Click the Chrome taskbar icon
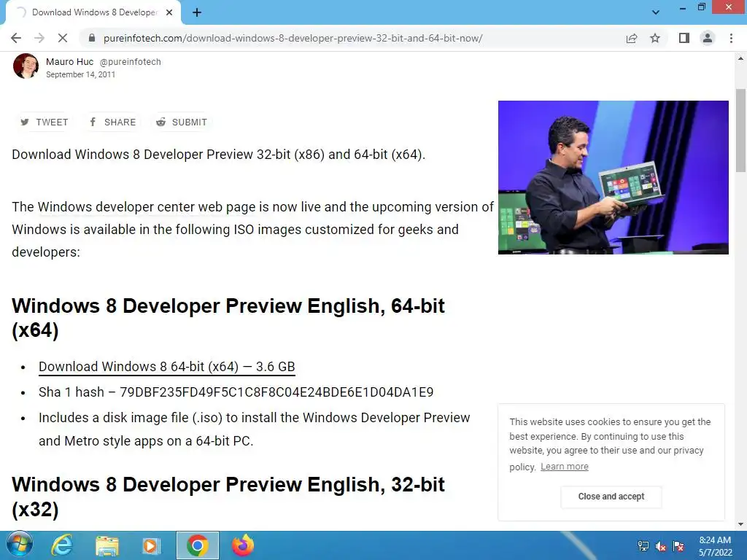 197,545
